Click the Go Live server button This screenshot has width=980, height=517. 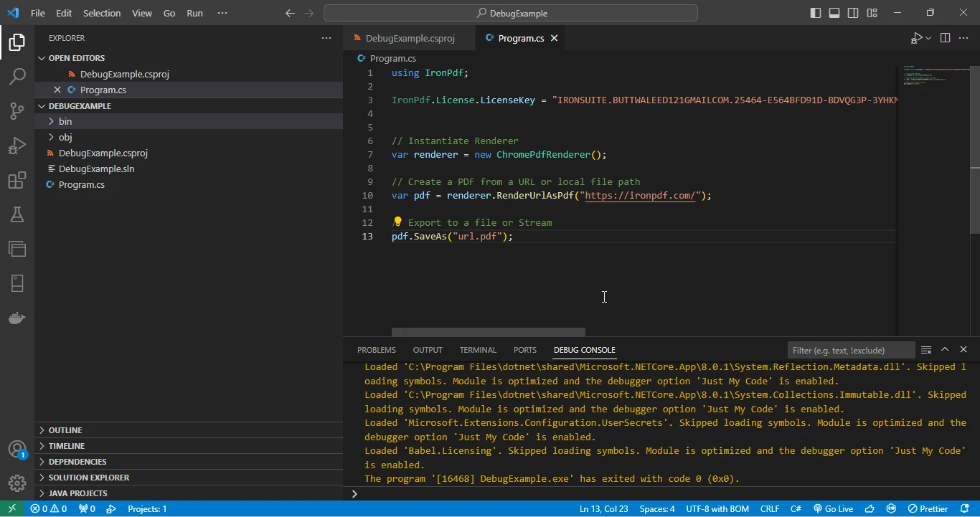click(833, 509)
